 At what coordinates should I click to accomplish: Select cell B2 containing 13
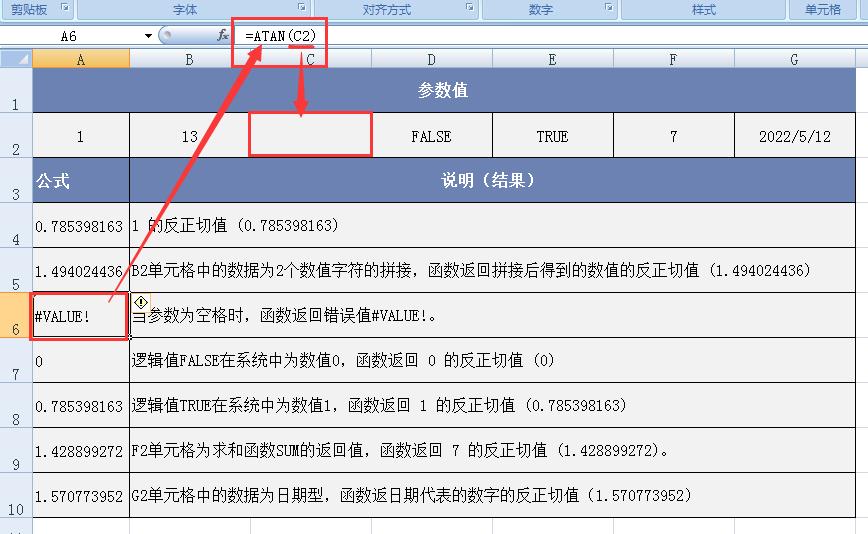(189, 136)
